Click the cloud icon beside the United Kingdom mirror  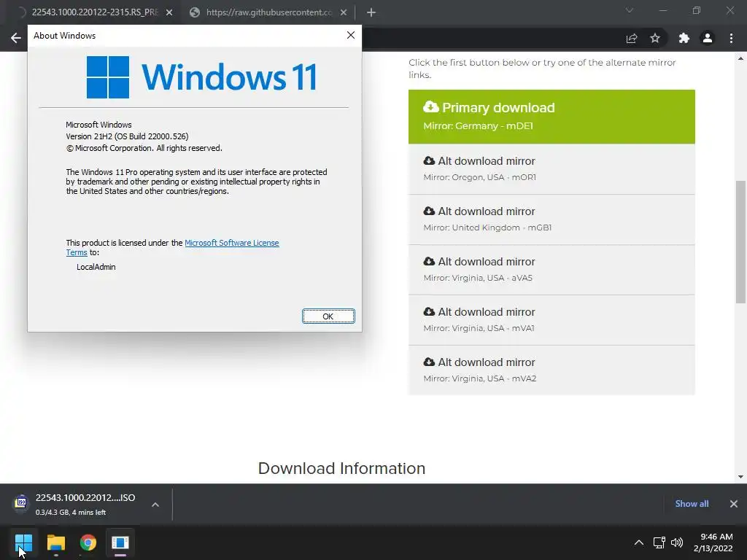click(x=429, y=211)
